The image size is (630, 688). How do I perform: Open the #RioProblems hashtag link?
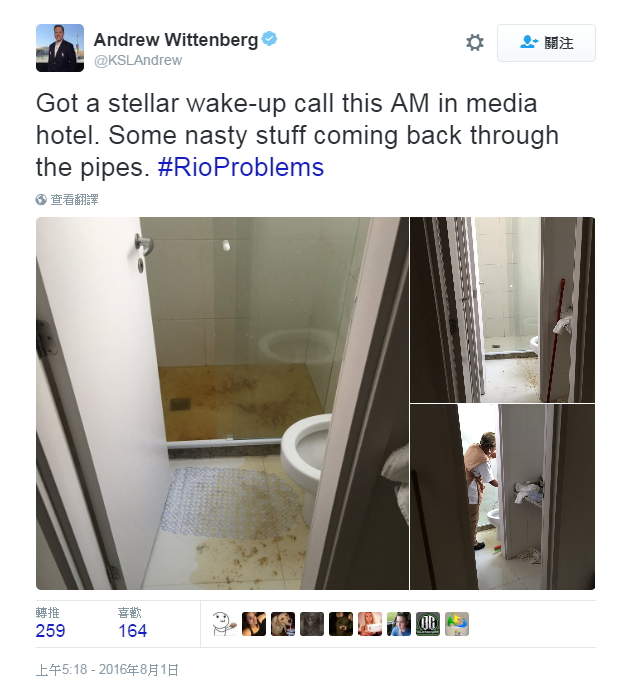241,167
